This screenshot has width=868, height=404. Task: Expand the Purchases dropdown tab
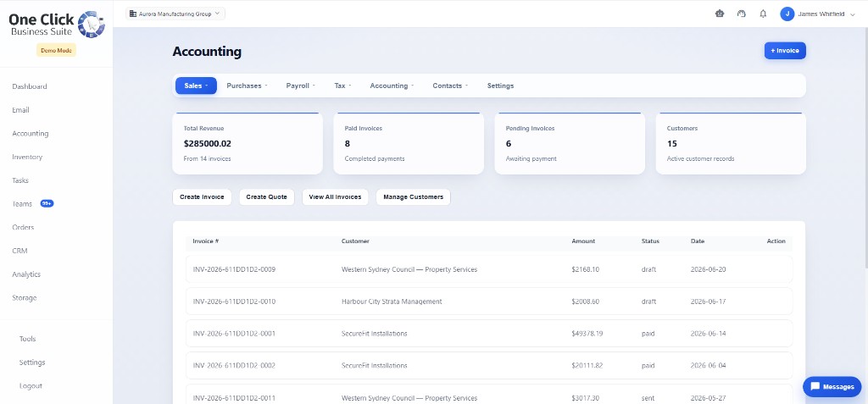(x=247, y=86)
